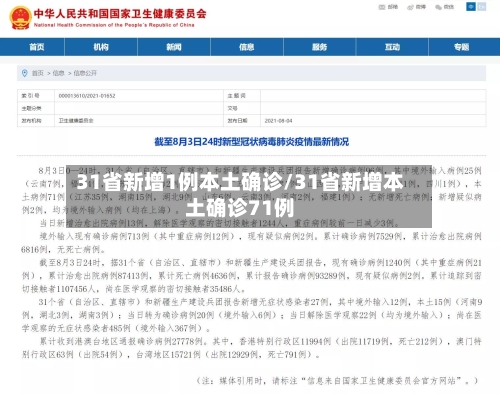The height and width of the screenshot is (394, 500).
Task: Open the 服务 navigation tab
Action: [319, 47]
